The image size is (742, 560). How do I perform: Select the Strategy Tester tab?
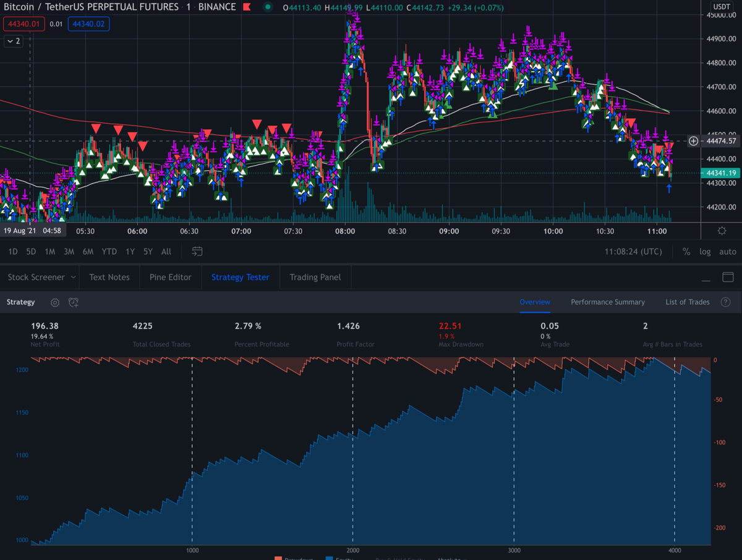point(241,278)
